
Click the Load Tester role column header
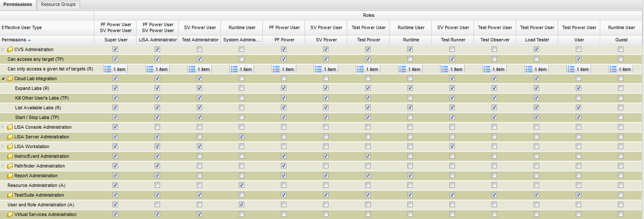coord(537,40)
